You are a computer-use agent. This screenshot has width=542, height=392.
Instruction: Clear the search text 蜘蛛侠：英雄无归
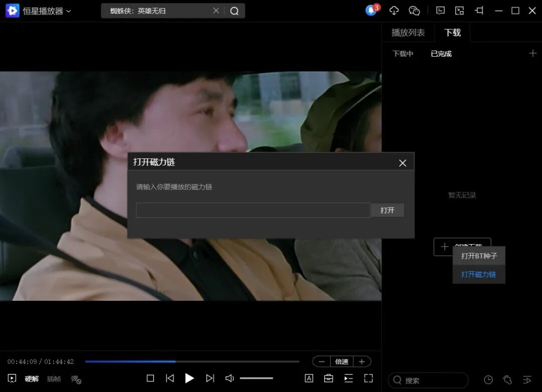[216, 11]
